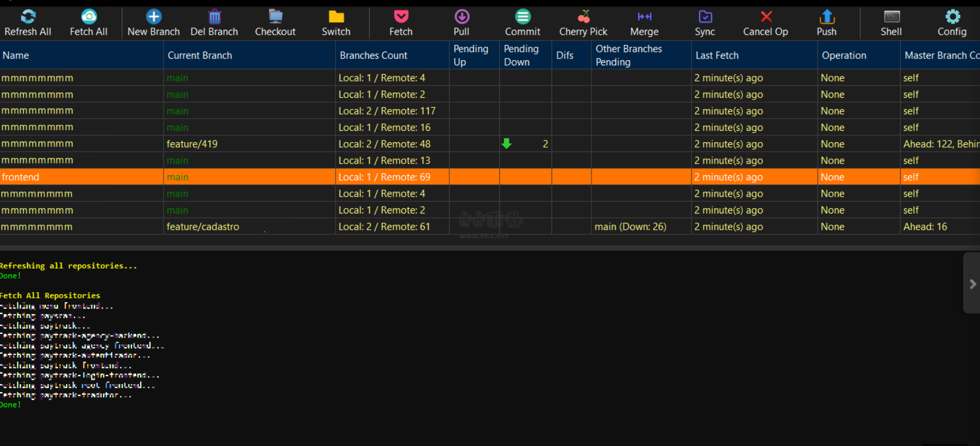
Task: Select the Cherry Pick tool
Action: point(584,17)
